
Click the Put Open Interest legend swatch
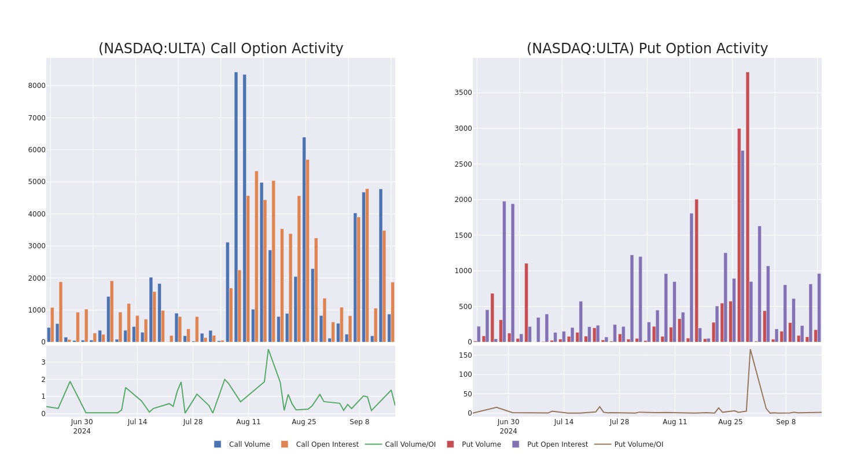[x=516, y=444]
